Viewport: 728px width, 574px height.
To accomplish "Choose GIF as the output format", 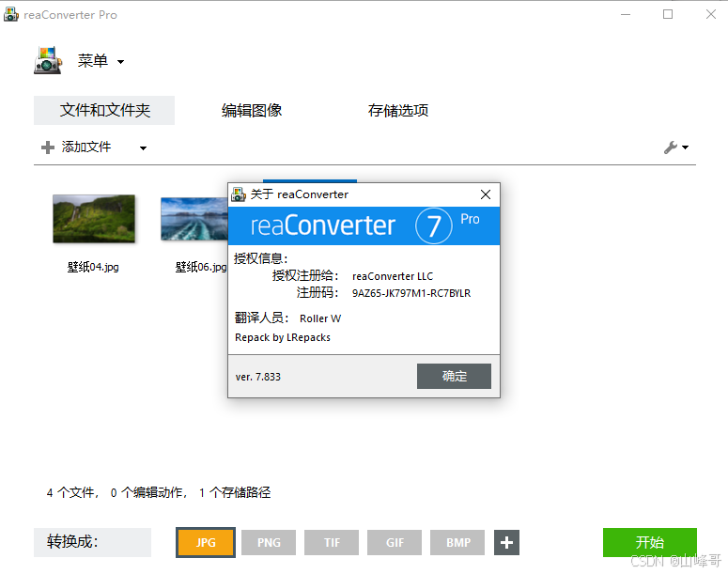I will [395, 542].
